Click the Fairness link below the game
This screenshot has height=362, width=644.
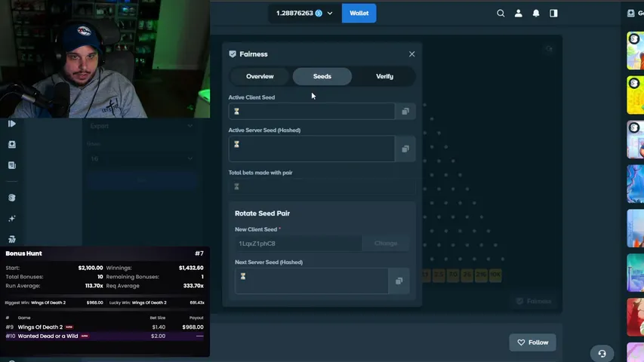point(534,301)
